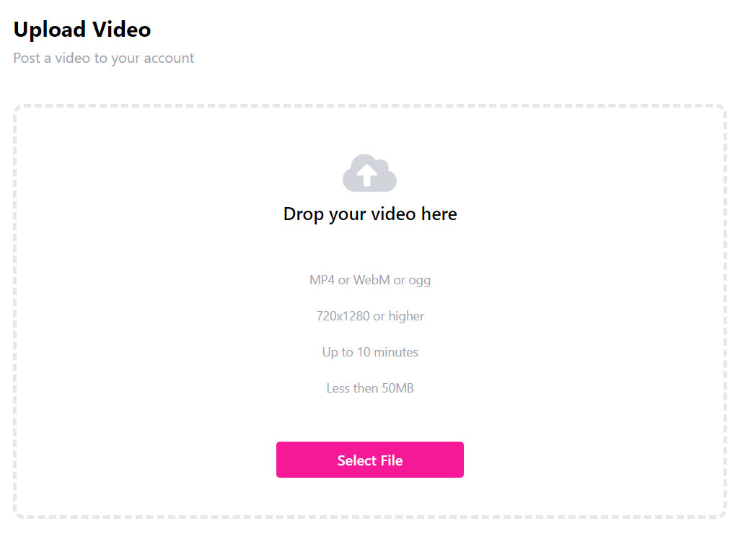Click the 'Drop your video here' heading
The width and height of the screenshot is (756, 534).
point(370,214)
